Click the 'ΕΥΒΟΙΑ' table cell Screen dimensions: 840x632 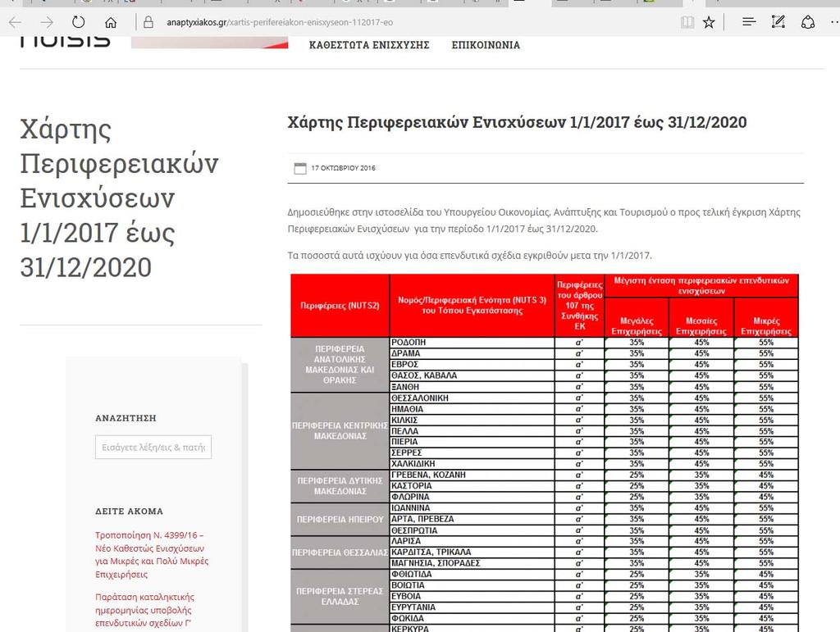click(472, 596)
